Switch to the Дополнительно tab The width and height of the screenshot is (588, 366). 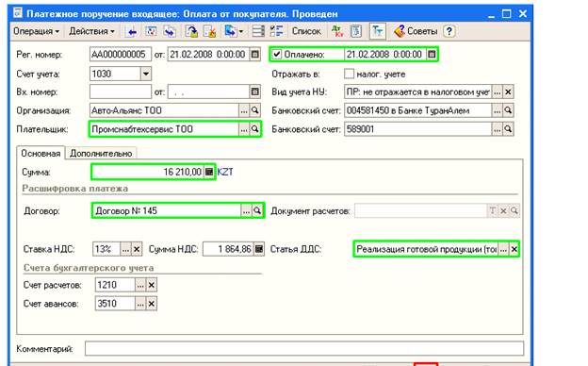tap(101, 154)
